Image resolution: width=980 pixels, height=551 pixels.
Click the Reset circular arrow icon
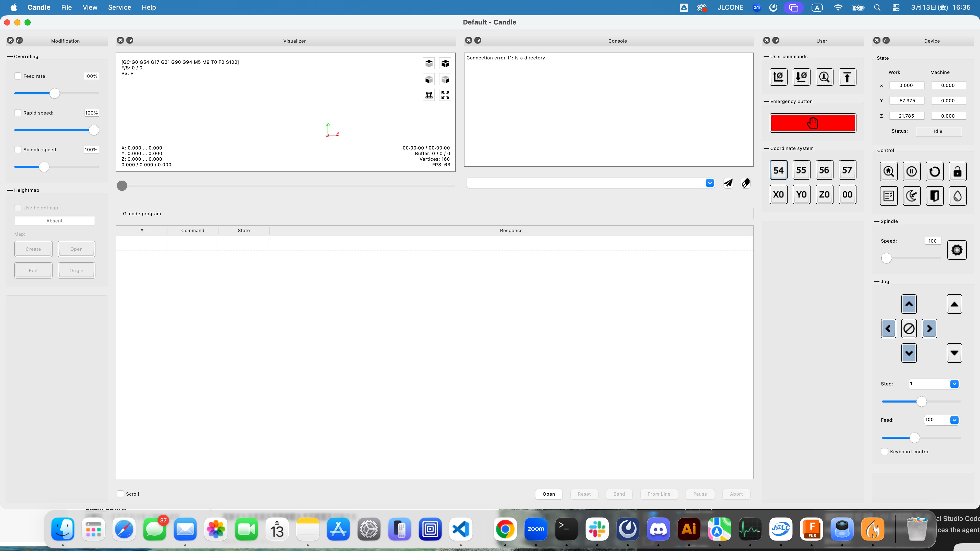coord(934,171)
